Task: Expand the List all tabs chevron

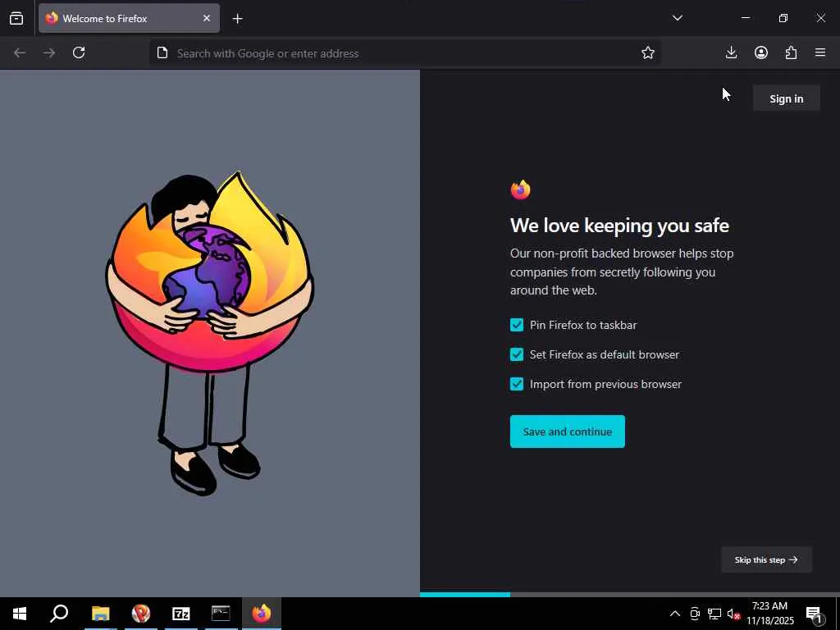Action: (x=677, y=18)
